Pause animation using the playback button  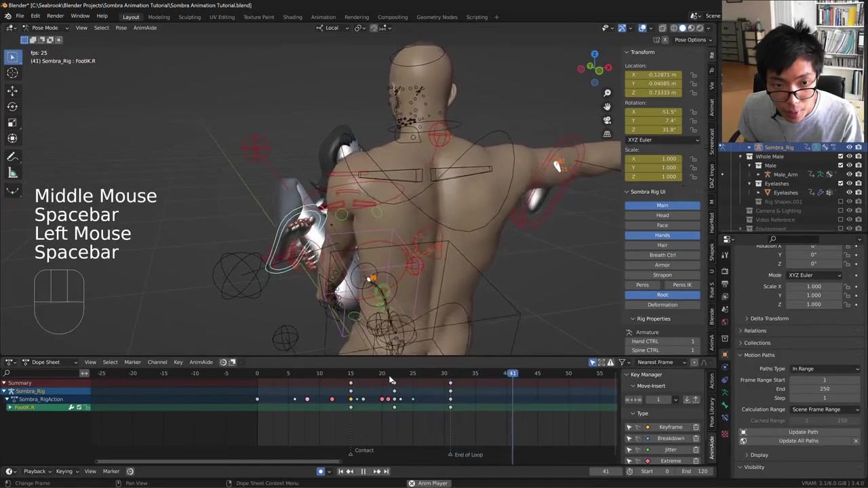click(363, 472)
